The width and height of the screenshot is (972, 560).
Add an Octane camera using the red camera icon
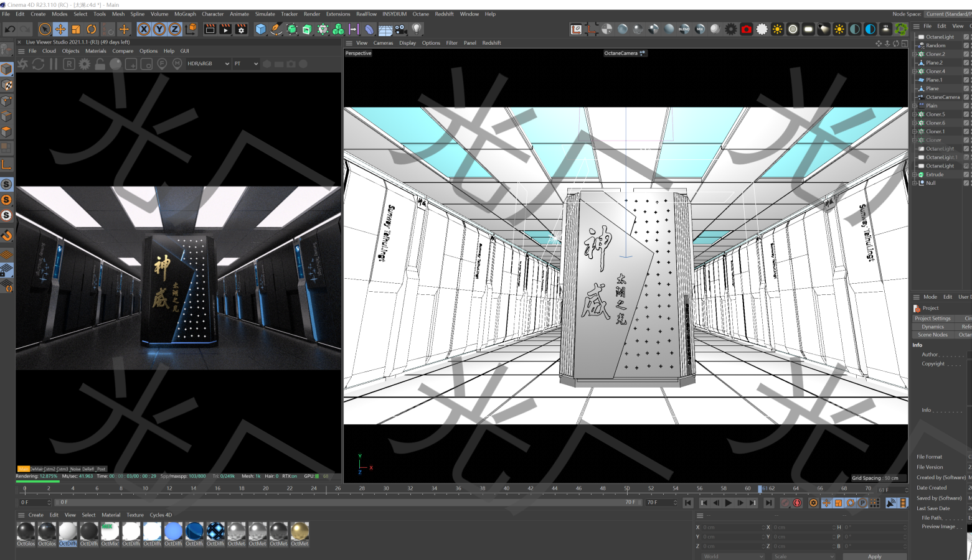click(x=747, y=29)
